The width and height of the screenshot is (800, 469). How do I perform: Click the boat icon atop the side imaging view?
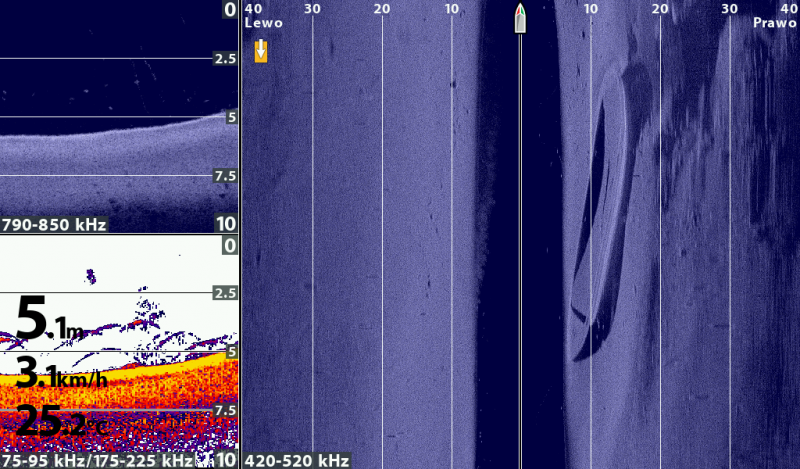tap(520, 18)
